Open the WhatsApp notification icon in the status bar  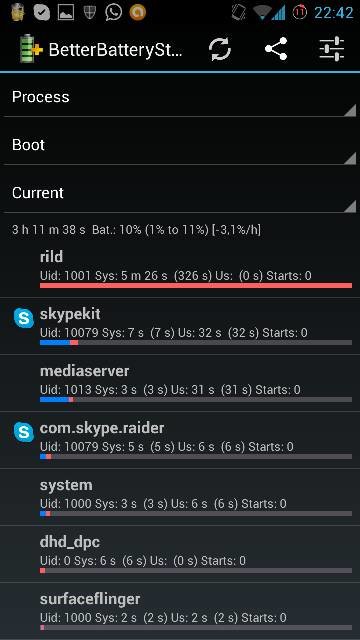[x=113, y=12]
